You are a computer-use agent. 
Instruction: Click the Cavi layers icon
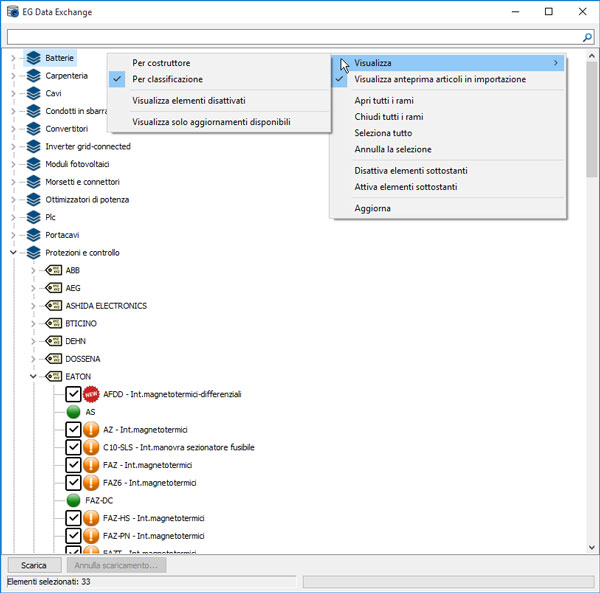34,93
